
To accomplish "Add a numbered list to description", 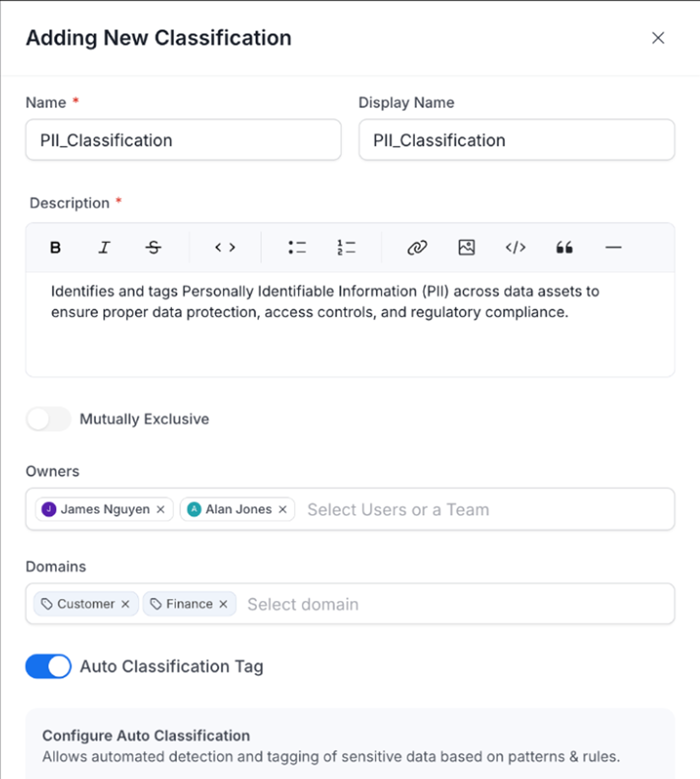I will click(x=346, y=247).
